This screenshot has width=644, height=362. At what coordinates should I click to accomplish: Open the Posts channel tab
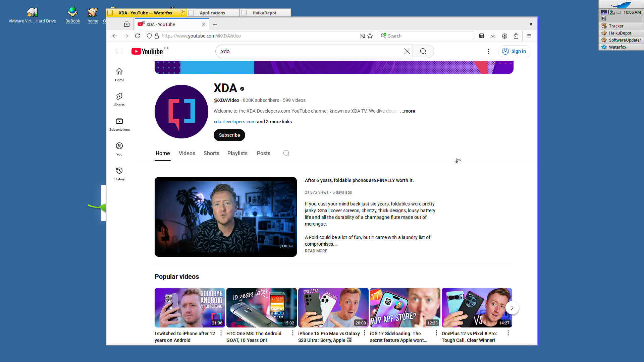pos(264,153)
